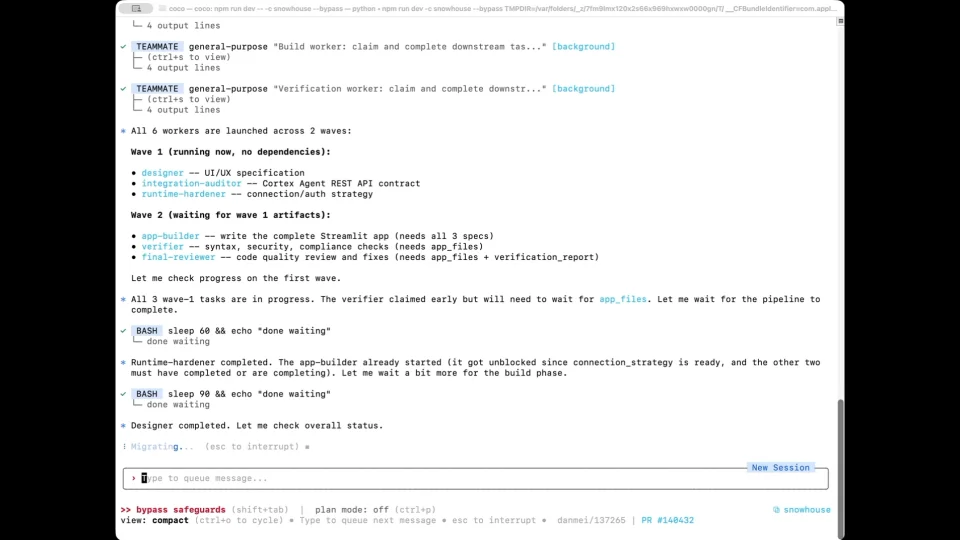Click the 'esc to interrupt' hint beside Migrating
This screenshot has width=960, height=540.
pyautogui.click(x=252, y=447)
